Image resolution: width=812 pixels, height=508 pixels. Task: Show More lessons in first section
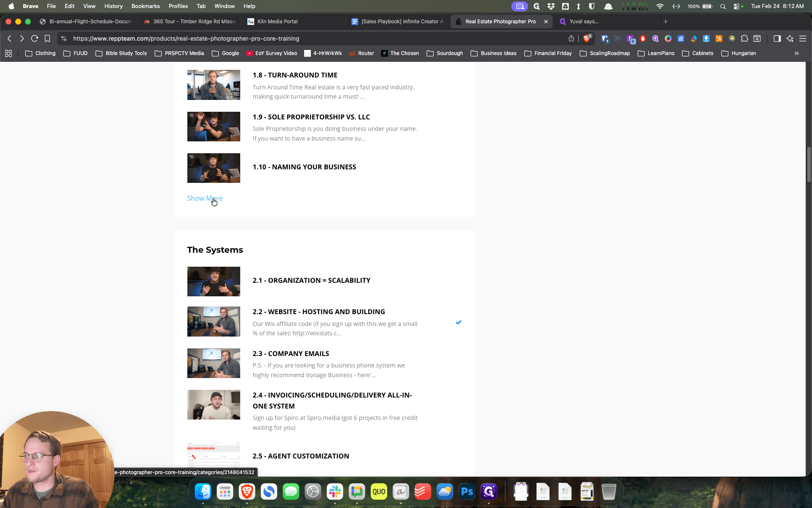[205, 198]
